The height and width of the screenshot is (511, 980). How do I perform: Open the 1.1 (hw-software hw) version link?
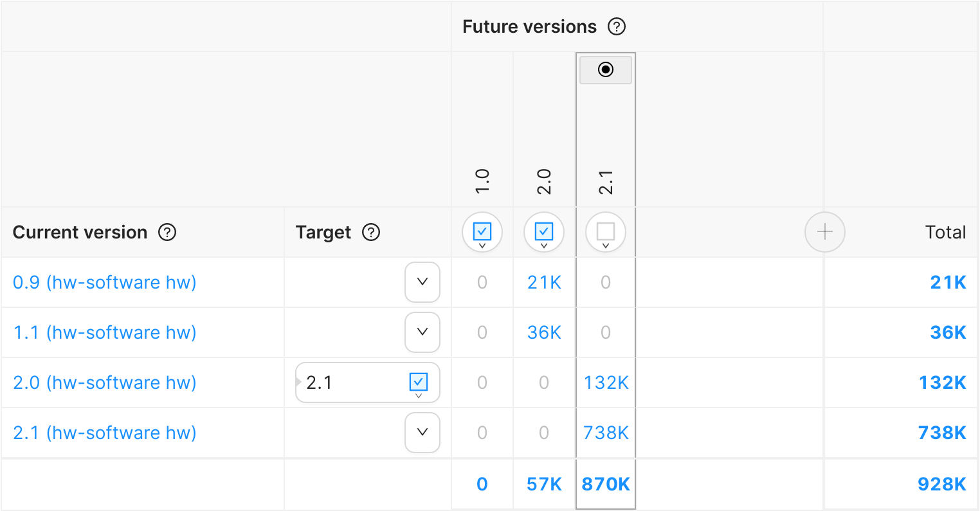[x=105, y=332]
